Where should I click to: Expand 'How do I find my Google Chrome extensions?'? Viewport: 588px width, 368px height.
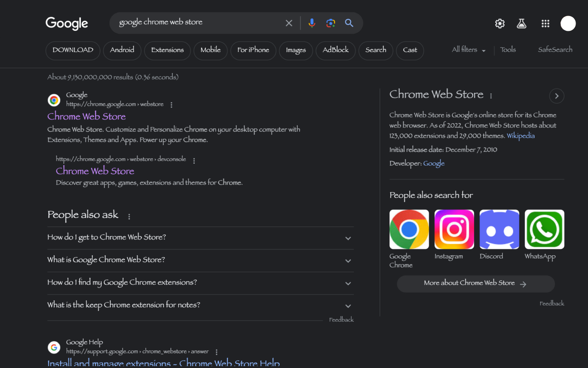200,283
